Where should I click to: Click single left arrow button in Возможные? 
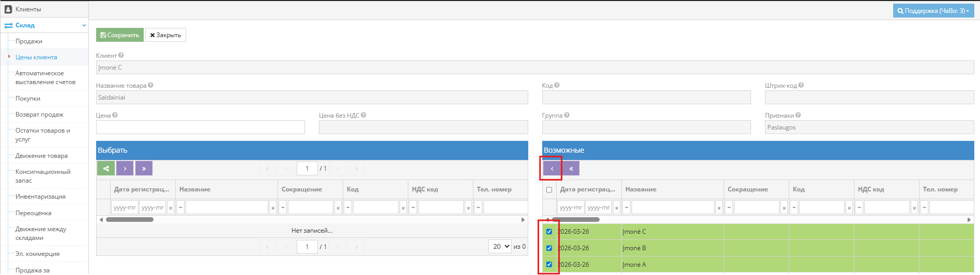(552, 168)
